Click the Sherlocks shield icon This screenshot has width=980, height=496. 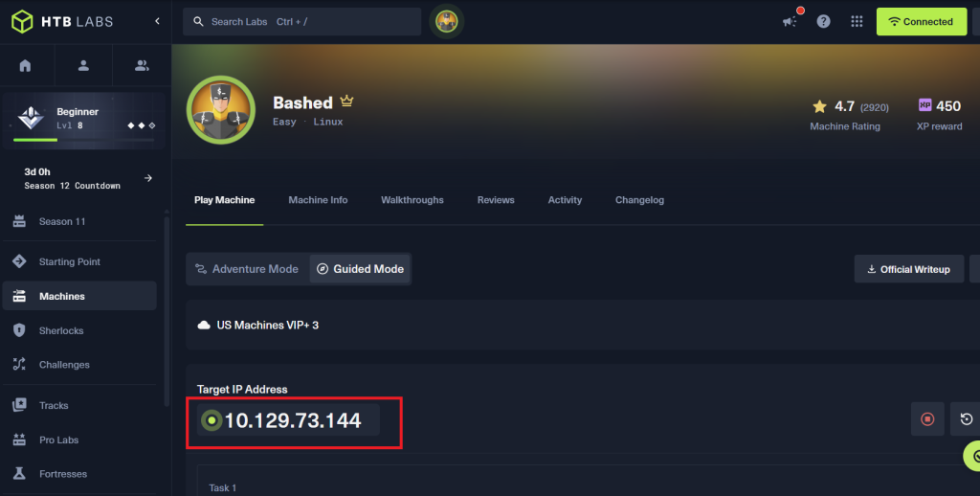click(19, 330)
